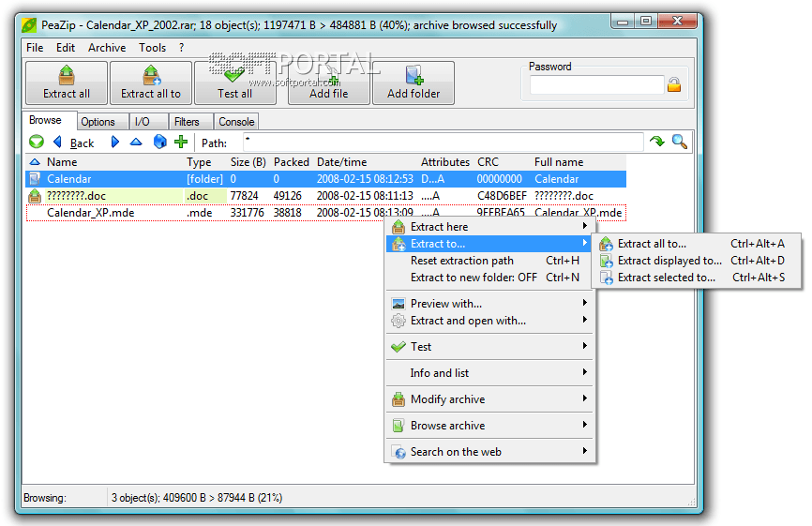Sort by the Full name column header

(559, 162)
